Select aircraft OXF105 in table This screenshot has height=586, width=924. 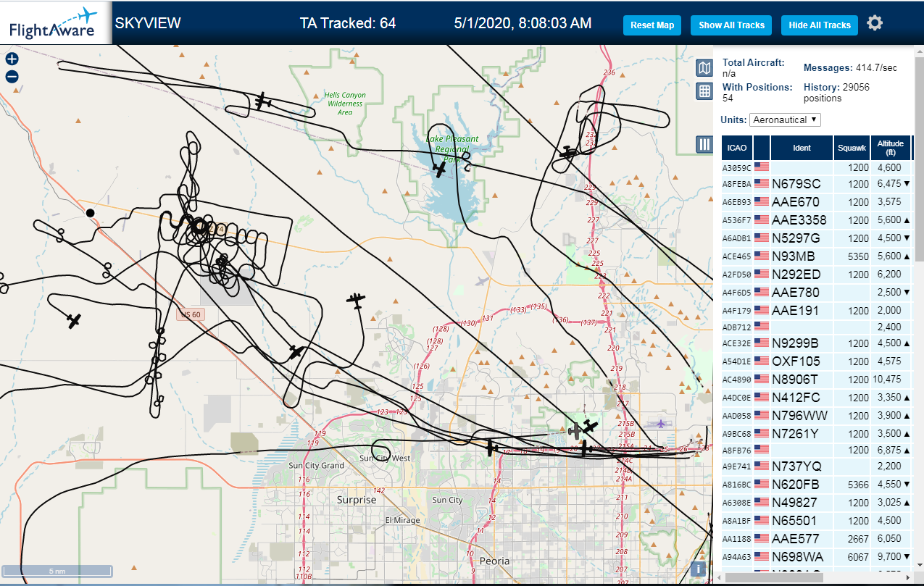pos(816,361)
